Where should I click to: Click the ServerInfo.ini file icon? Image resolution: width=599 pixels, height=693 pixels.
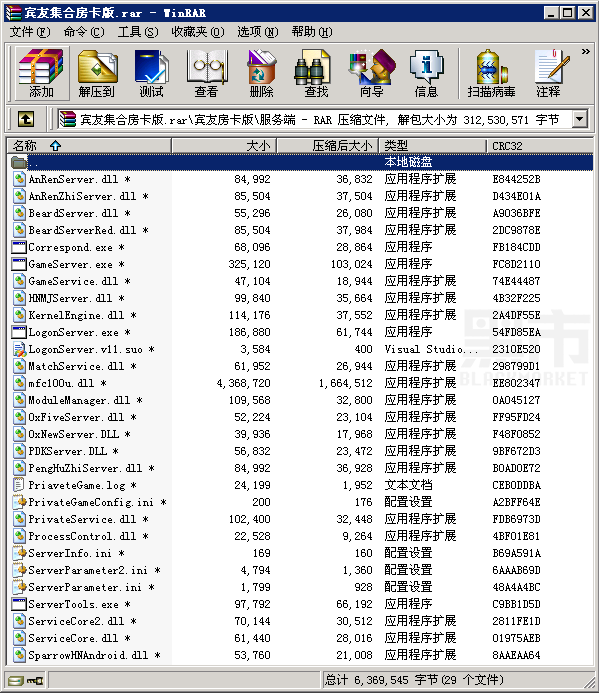click(x=19, y=553)
